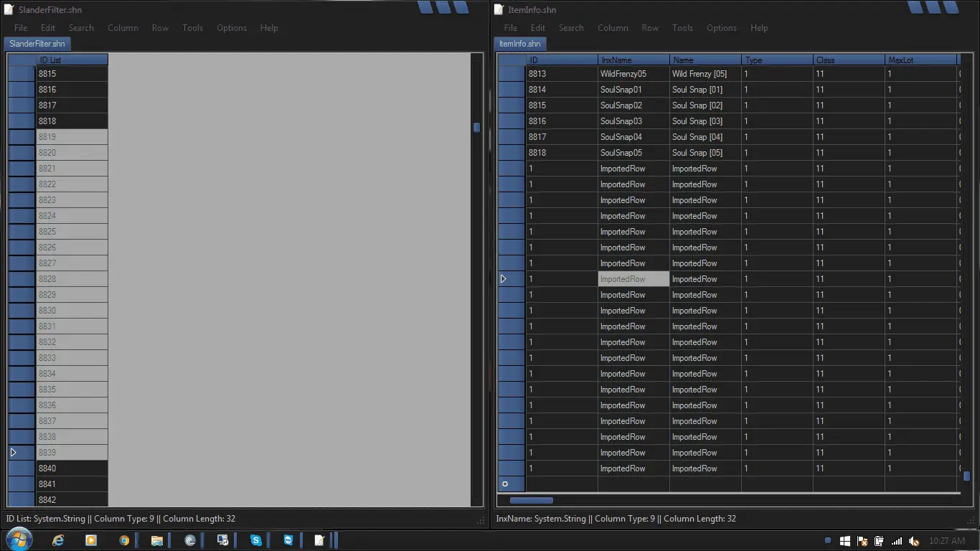Launch Internet Explorer from the taskbar
The height and width of the screenshot is (551, 980).
click(x=59, y=540)
